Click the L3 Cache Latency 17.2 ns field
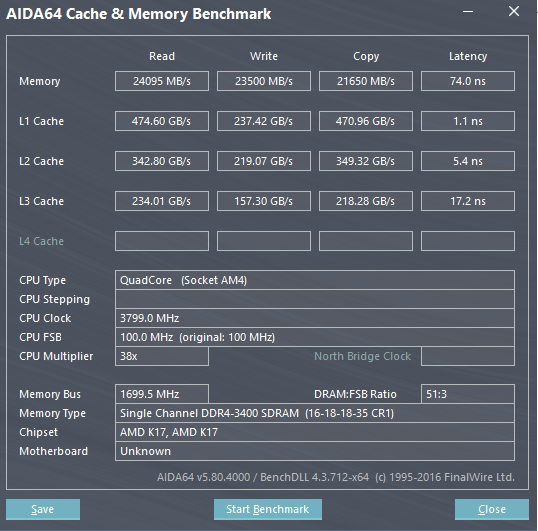Image resolution: width=538 pixels, height=531 pixels. point(468,201)
